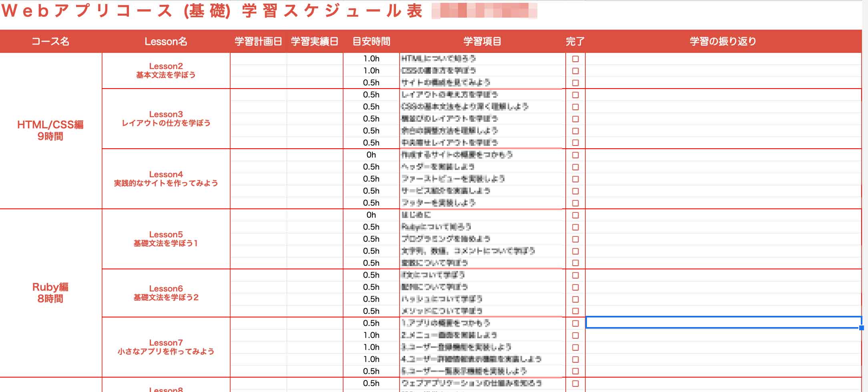Click the Lesson3 レイアウトの仕方を学ぼう cell
The width and height of the screenshot is (868, 392).
pos(166,119)
